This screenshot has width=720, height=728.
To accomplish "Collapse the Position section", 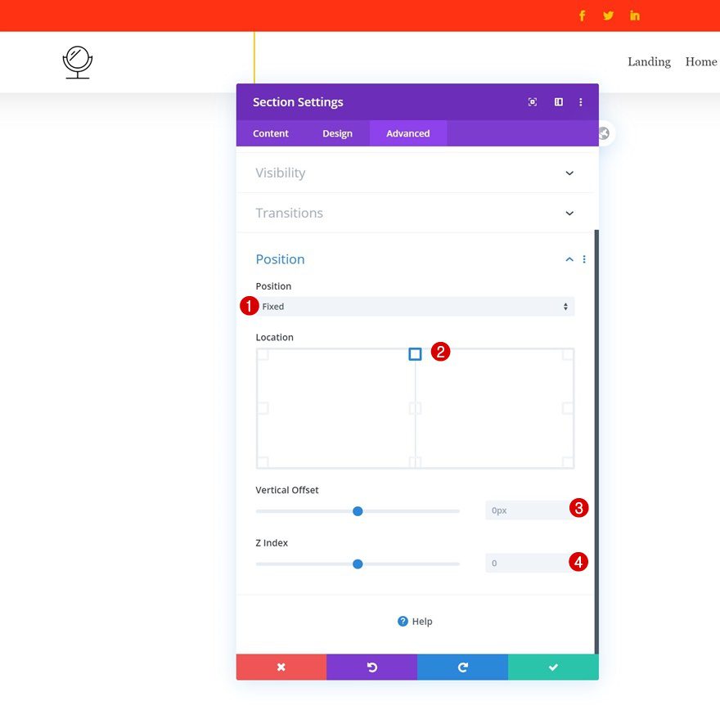I will 569,258.
